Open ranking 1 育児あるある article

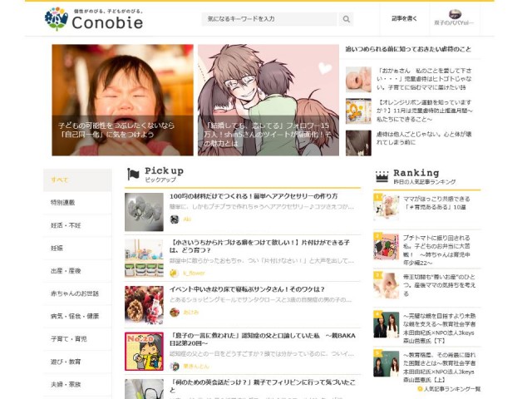click(436, 203)
